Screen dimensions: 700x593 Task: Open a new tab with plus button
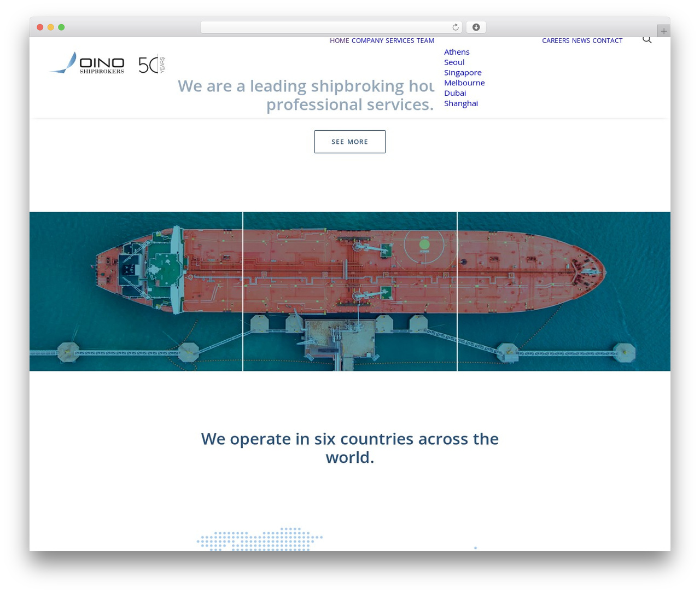(664, 31)
